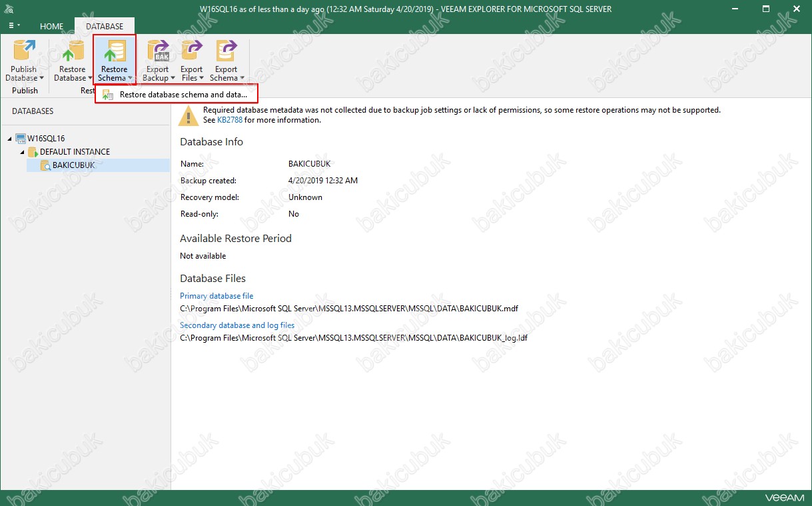This screenshot has height=506, width=812.
Task: Open the Export Backup dropdown arrow
Action: (173, 79)
